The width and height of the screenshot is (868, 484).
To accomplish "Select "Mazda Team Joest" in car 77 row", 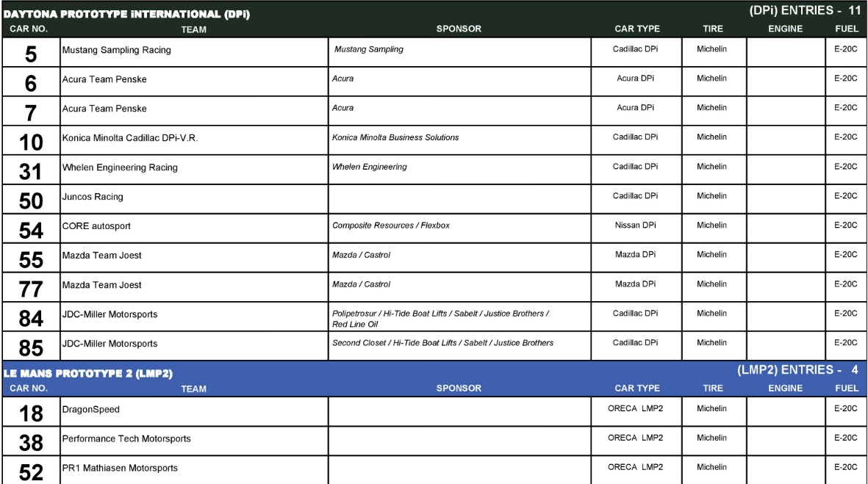I will [x=102, y=285].
